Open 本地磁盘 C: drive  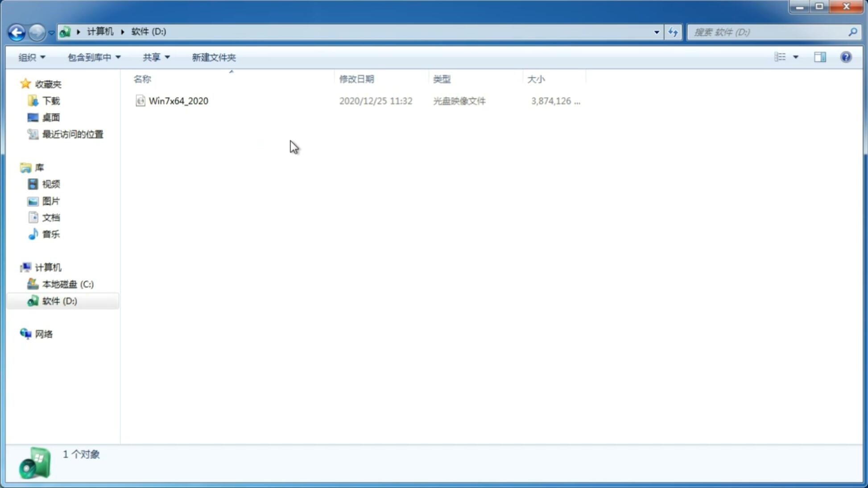pos(67,284)
